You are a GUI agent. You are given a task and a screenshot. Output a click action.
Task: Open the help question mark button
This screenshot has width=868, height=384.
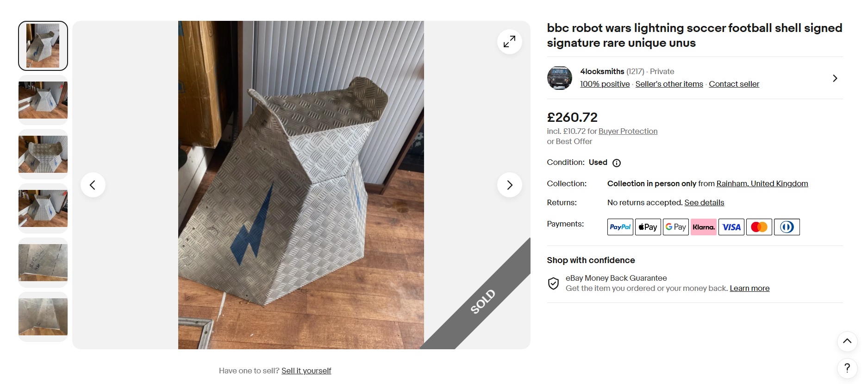(847, 369)
